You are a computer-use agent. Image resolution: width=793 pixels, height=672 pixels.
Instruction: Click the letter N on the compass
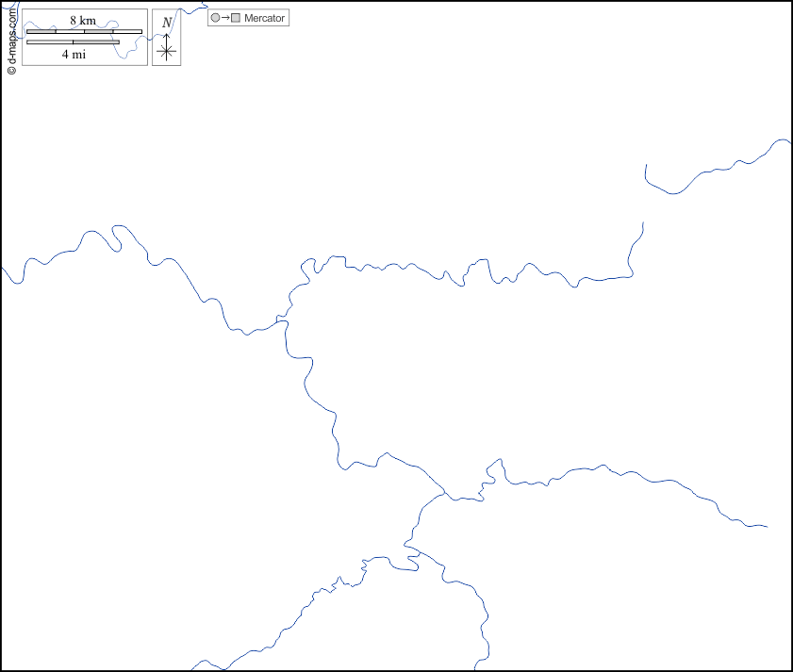[x=167, y=23]
